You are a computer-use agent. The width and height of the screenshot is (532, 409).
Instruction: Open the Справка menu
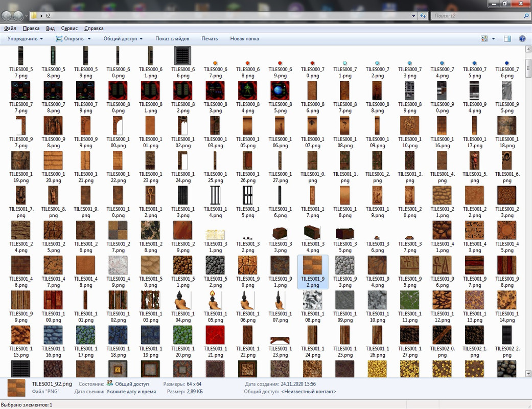[94, 28]
